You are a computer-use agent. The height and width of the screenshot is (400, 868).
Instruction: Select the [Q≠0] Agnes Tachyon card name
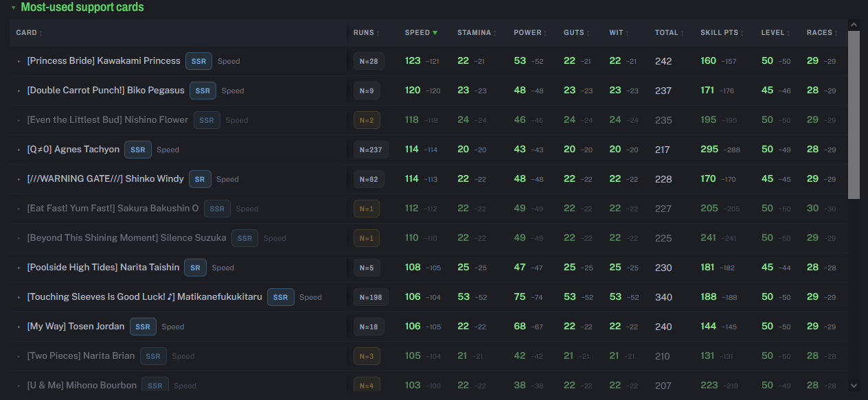[x=73, y=150]
